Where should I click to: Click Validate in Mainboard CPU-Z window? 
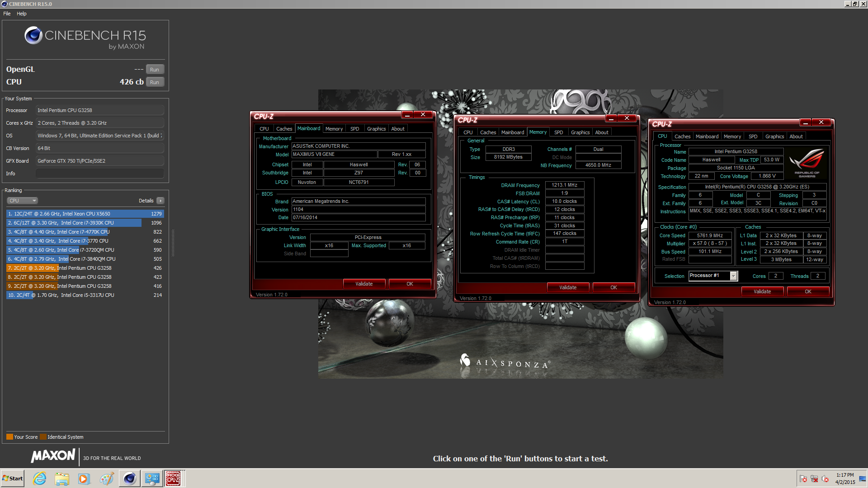click(364, 284)
